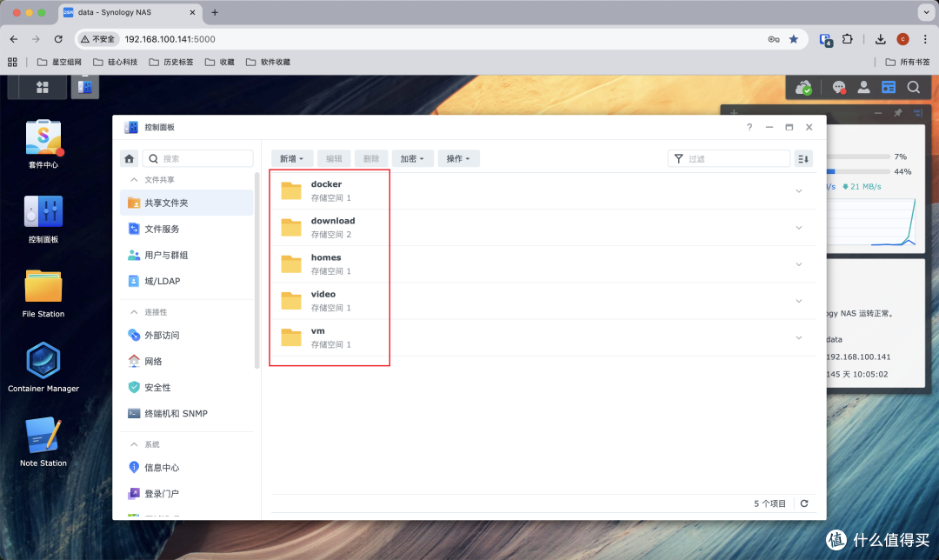The height and width of the screenshot is (560, 939).
Task: Expand vm folder details chevron
Action: click(x=799, y=337)
